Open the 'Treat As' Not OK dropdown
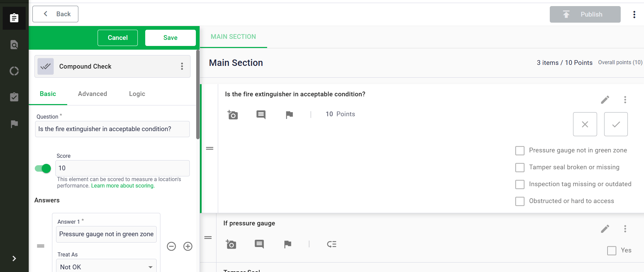644x272 pixels. [x=106, y=267]
